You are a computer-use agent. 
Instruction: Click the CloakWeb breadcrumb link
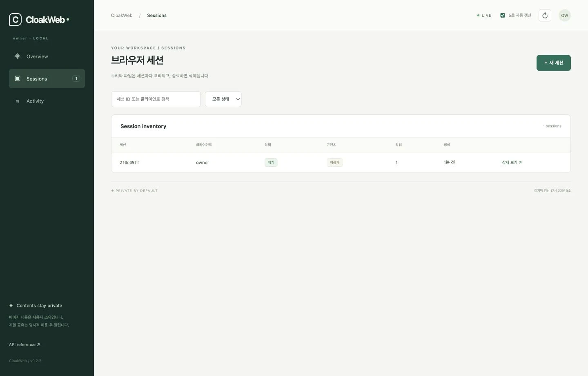click(122, 16)
